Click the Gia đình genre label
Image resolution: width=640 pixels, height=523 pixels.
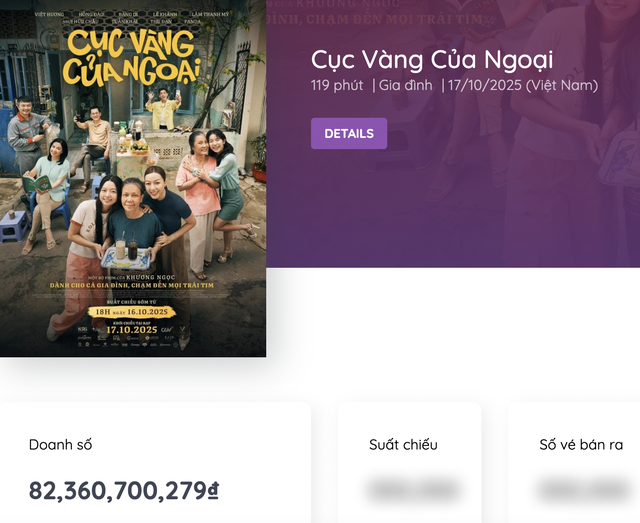[405, 85]
